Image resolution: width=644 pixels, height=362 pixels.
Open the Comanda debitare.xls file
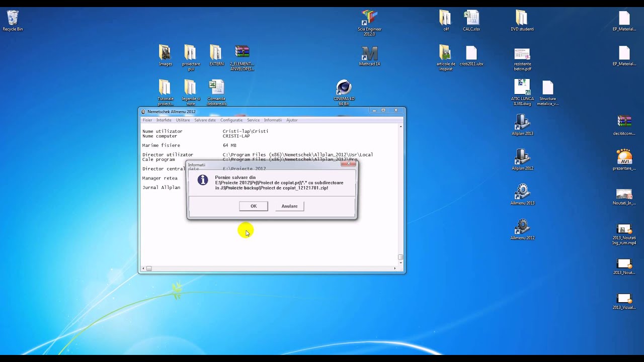click(216, 93)
